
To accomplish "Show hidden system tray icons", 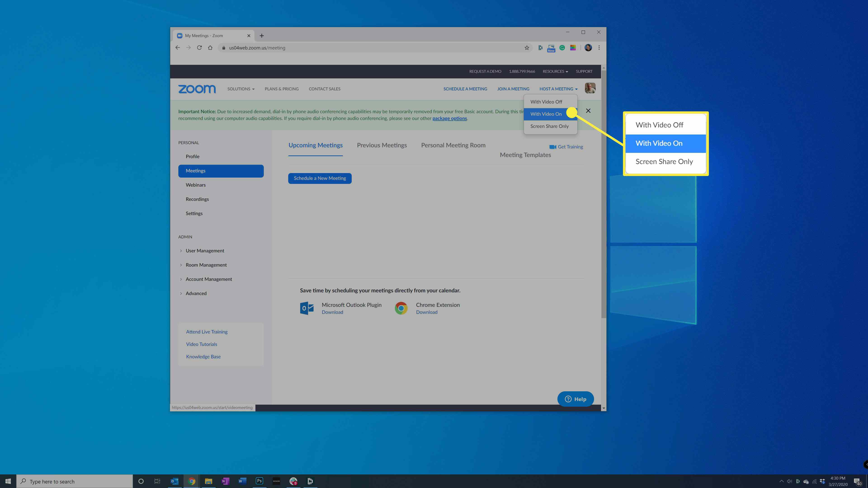I will click(x=781, y=481).
